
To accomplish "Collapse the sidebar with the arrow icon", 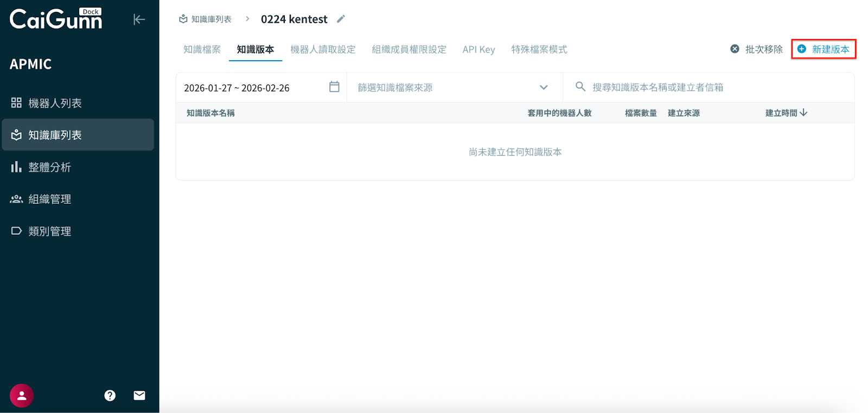I will coord(139,20).
